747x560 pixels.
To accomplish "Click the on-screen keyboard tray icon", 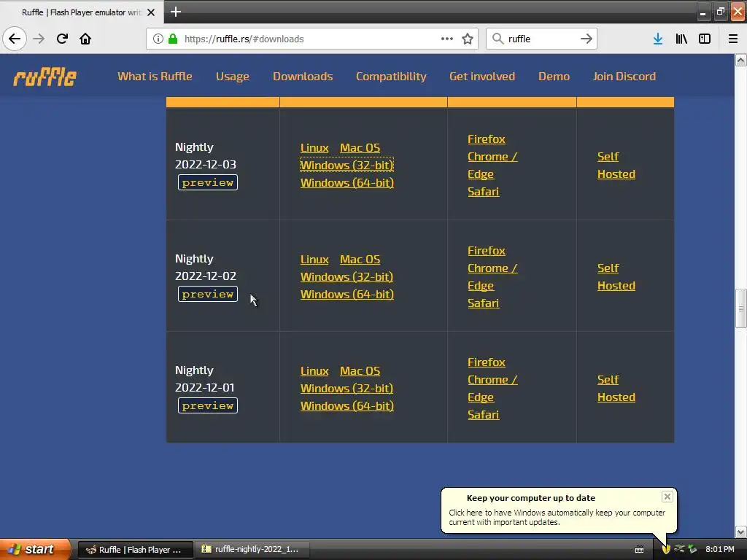I will [x=639, y=550].
